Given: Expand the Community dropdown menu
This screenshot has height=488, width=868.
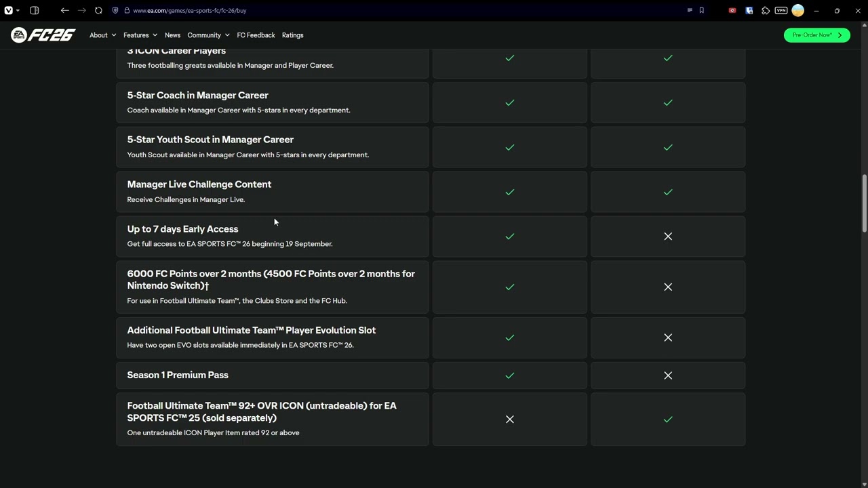Looking at the screenshot, I should pos(208,35).
